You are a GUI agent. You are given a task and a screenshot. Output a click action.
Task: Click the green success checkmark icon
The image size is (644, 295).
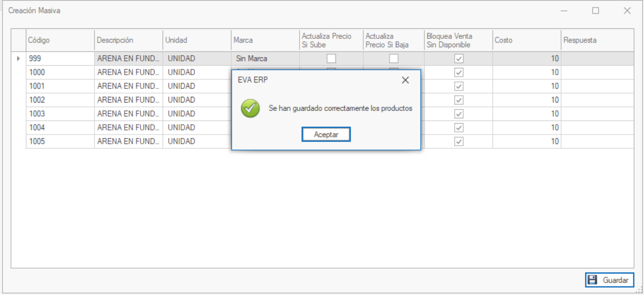coord(250,108)
